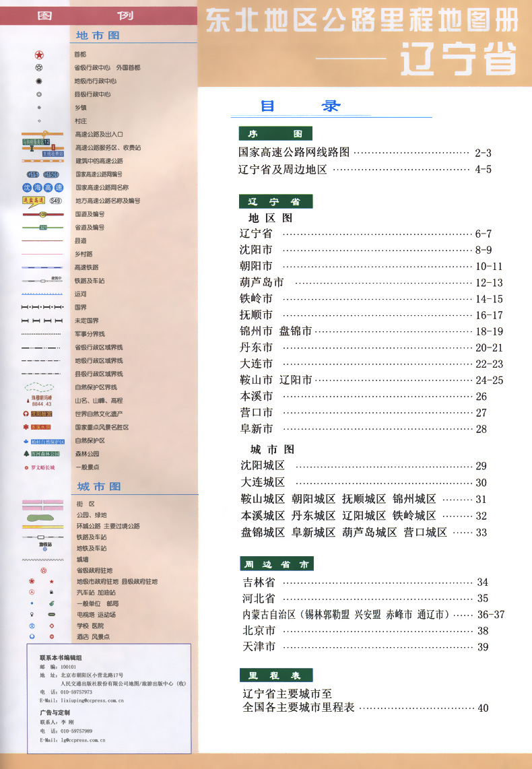Click the 铁路及车站 line symbol
This screenshot has width=532, height=769.
tap(42, 281)
